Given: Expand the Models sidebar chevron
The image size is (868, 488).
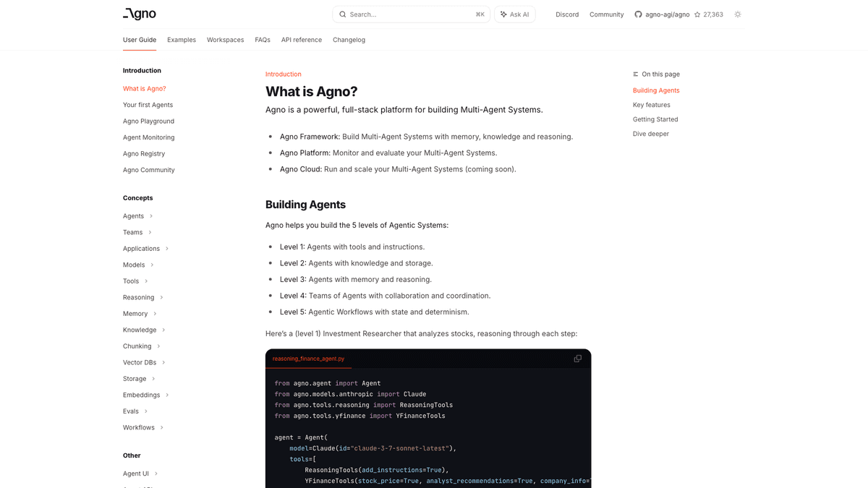Looking at the screenshot, I should click(x=152, y=265).
